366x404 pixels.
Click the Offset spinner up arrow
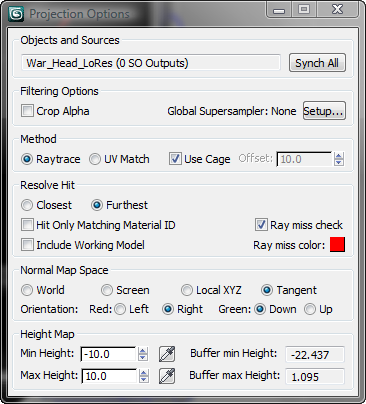(x=339, y=156)
